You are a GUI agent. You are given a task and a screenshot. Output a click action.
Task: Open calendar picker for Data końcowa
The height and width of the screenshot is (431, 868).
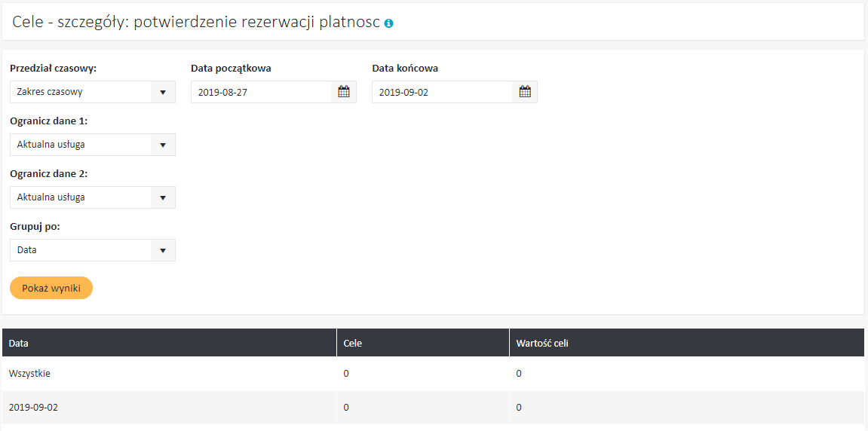pos(525,92)
